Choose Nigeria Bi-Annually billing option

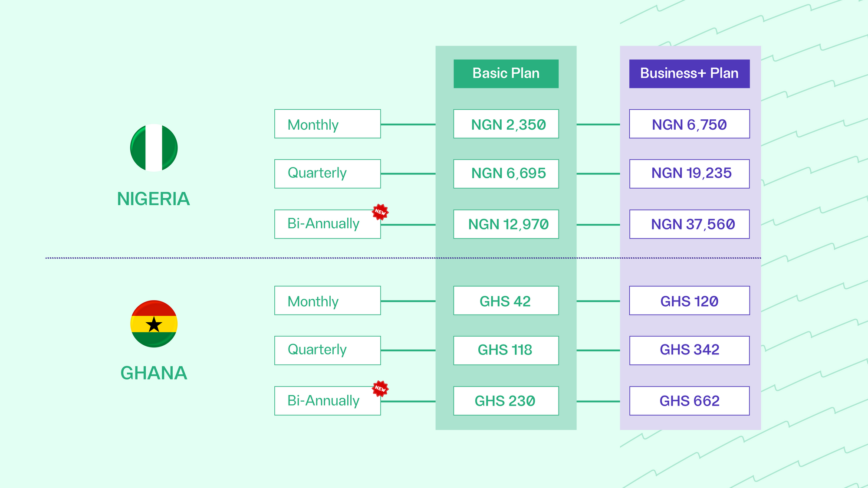coord(328,224)
